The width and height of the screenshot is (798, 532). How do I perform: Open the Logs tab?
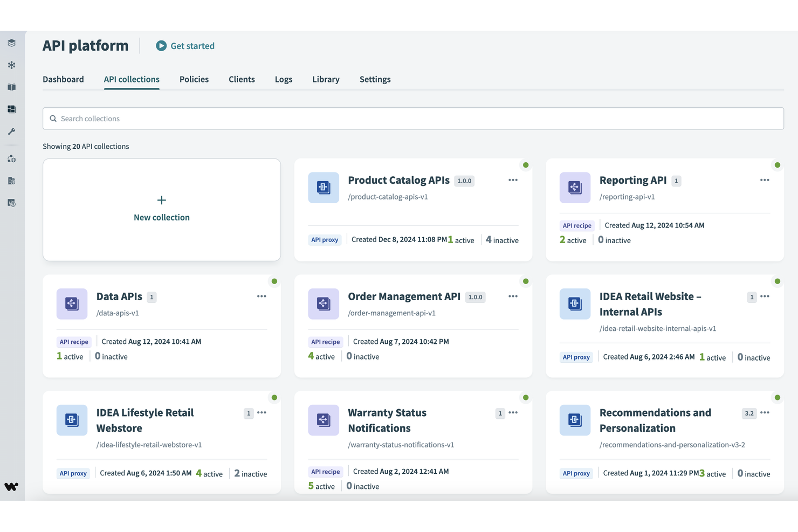click(283, 79)
